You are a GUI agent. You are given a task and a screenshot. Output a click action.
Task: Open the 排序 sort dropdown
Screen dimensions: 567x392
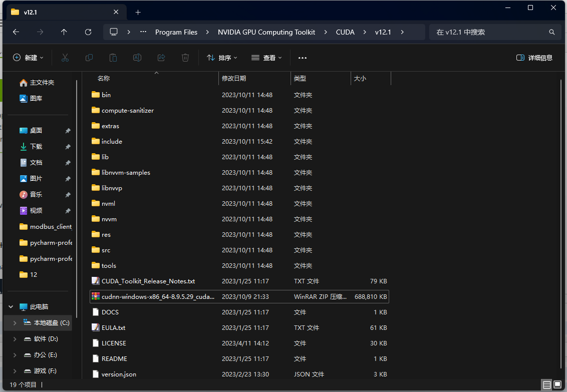222,57
